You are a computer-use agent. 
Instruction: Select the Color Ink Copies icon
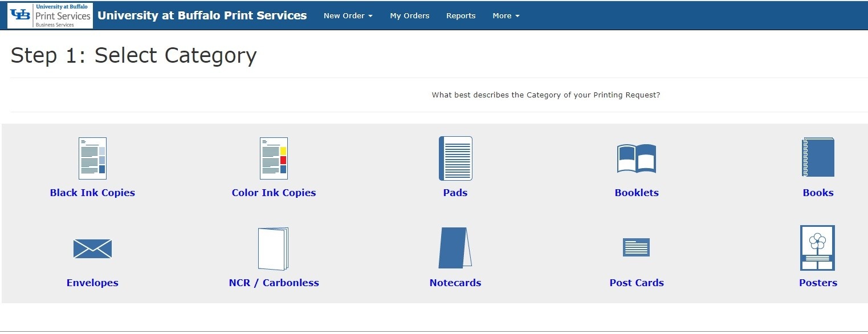274,158
